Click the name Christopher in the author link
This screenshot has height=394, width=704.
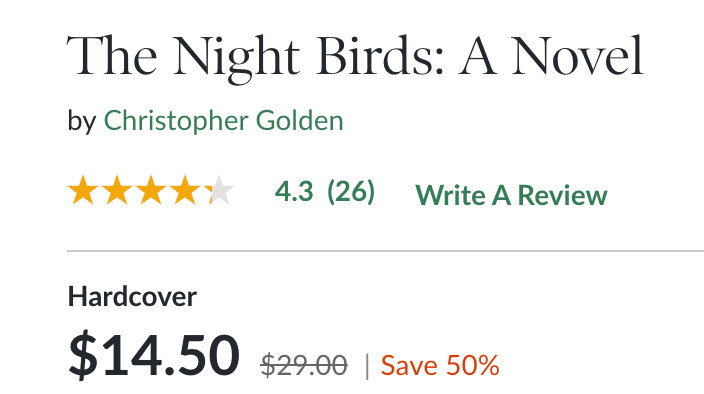click(176, 121)
